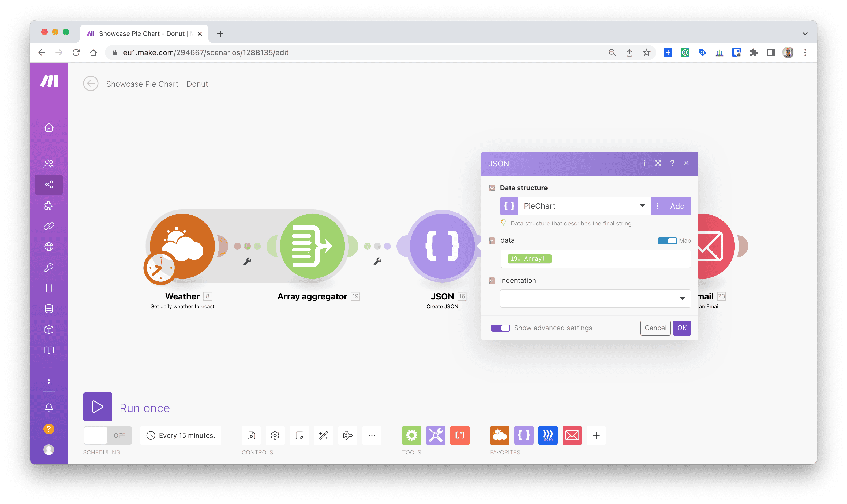Select the Array aggregator module
The image size is (847, 504).
point(312,246)
